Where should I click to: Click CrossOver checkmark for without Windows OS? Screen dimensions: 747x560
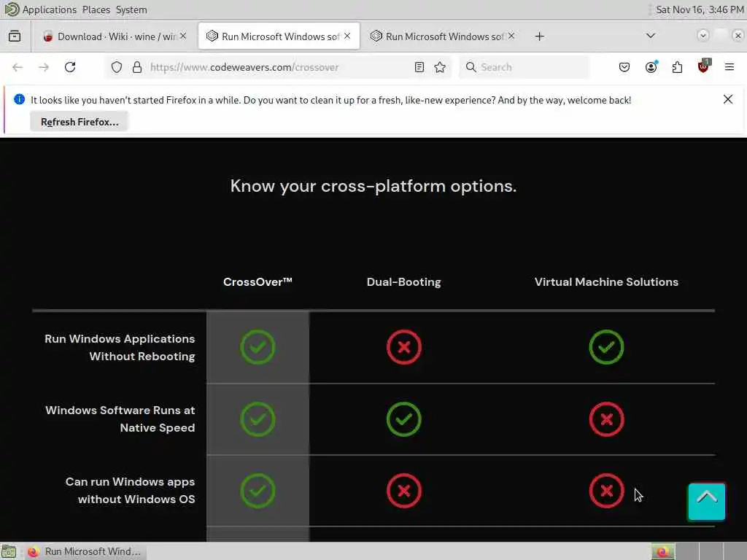coord(258,491)
